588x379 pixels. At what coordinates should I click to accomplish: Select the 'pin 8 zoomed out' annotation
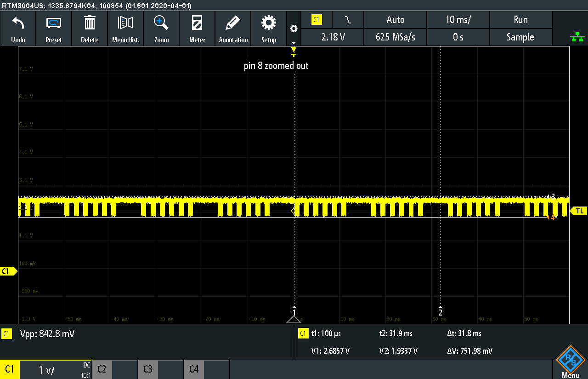276,66
